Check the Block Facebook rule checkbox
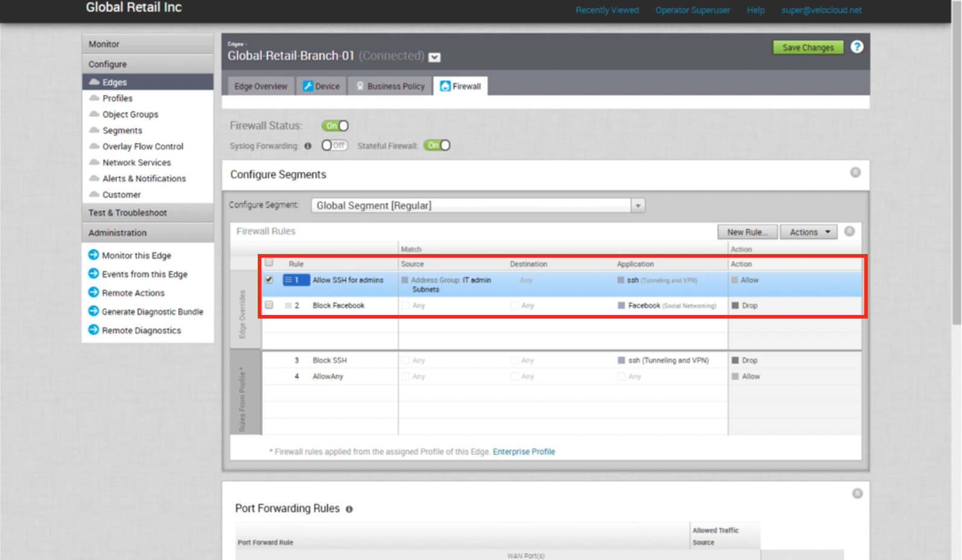 click(x=269, y=305)
